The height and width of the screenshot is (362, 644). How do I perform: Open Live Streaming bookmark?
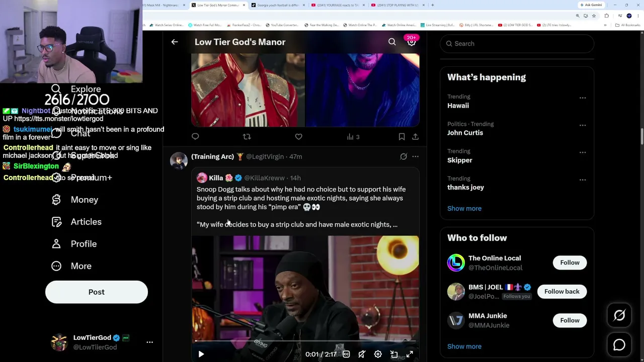(x=437, y=25)
